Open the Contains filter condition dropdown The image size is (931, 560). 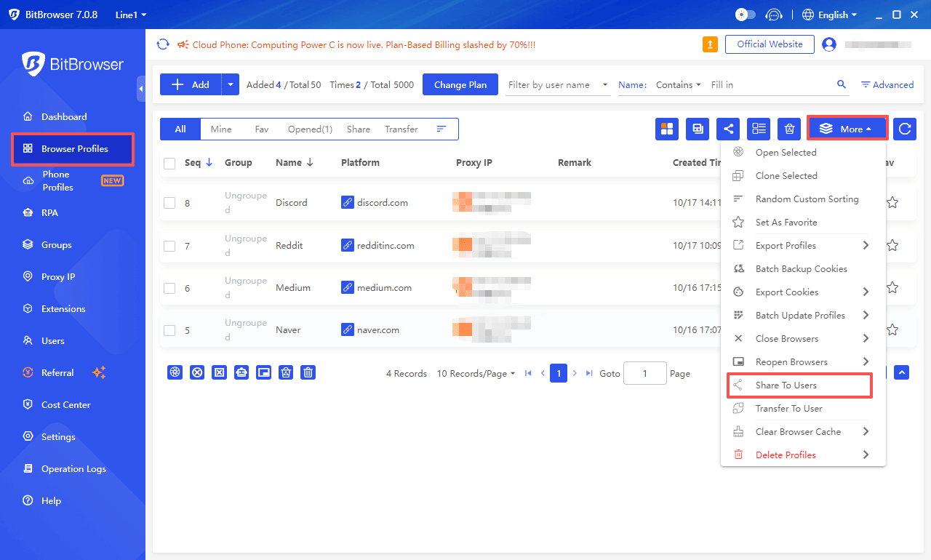pos(678,84)
